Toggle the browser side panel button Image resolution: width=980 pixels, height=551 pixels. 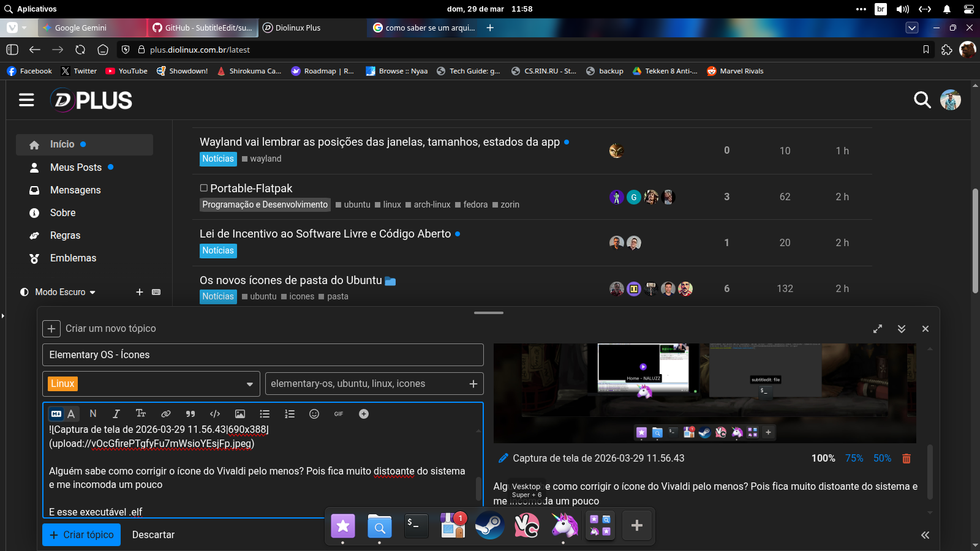click(x=12, y=50)
